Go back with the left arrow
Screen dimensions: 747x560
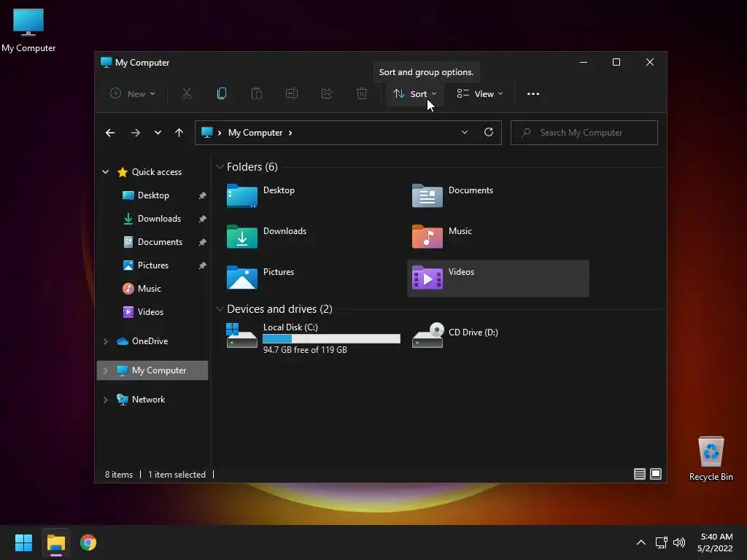pyautogui.click(x=110, y=133)
